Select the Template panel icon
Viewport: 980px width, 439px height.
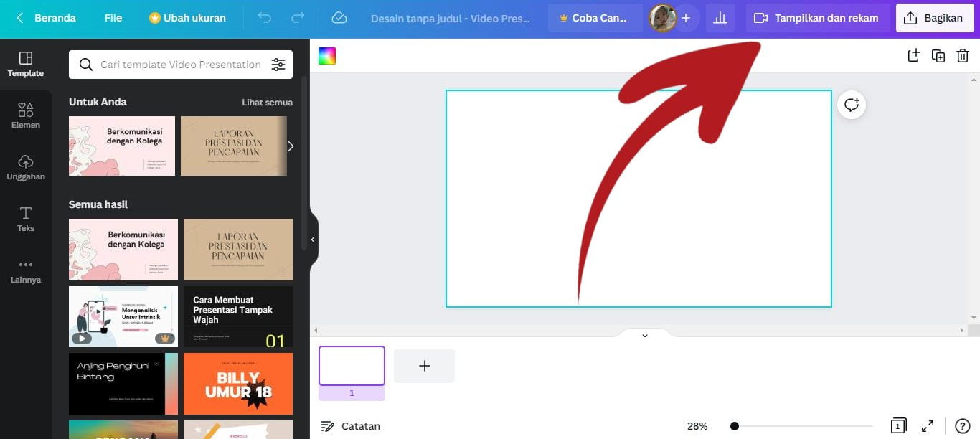[x=25, y=65]
